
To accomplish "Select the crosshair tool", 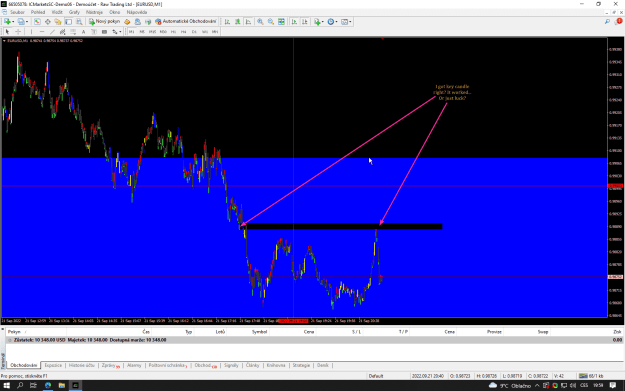I will [x=18, y=31].
